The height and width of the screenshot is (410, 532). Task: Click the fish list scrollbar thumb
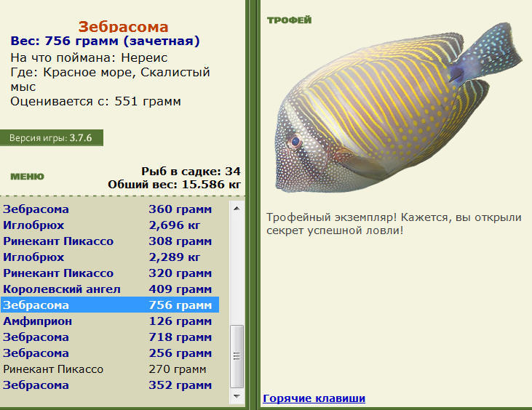point(237,356)
